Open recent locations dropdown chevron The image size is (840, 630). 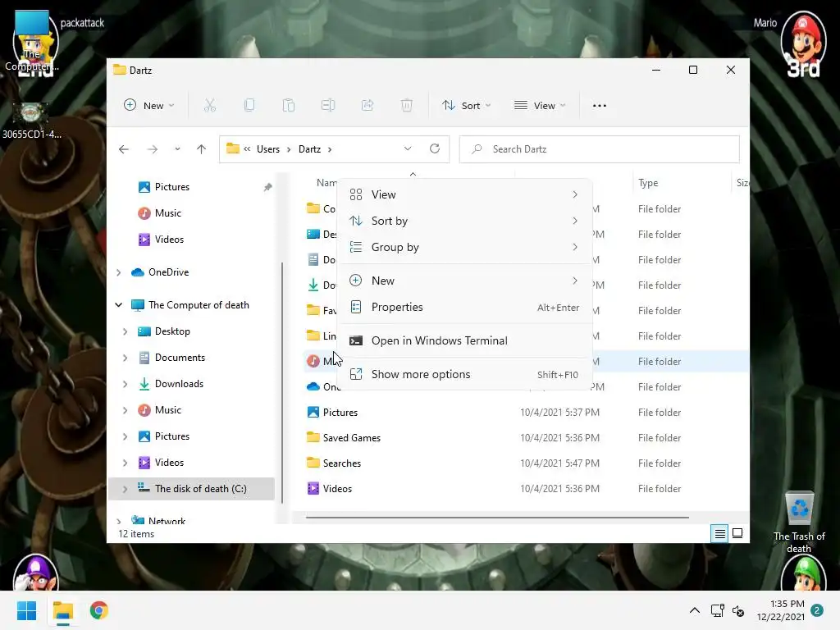[x=177, y=149]
